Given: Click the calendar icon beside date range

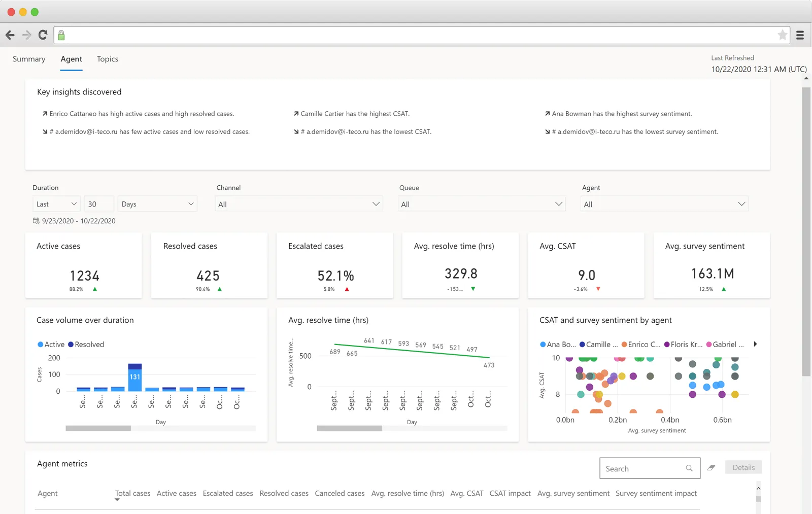Looking at the screenshot, I should tap(36, 221).
